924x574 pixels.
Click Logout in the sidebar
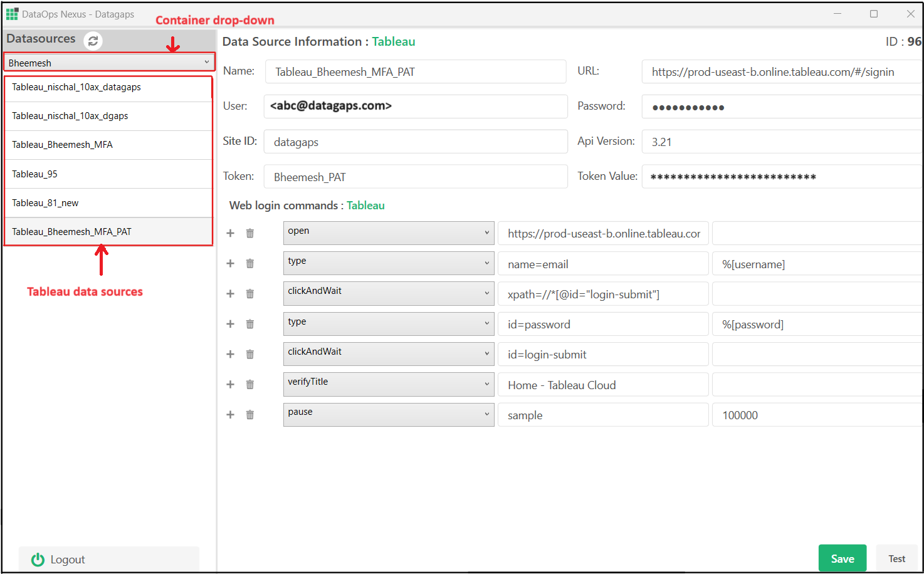(67, 560)
